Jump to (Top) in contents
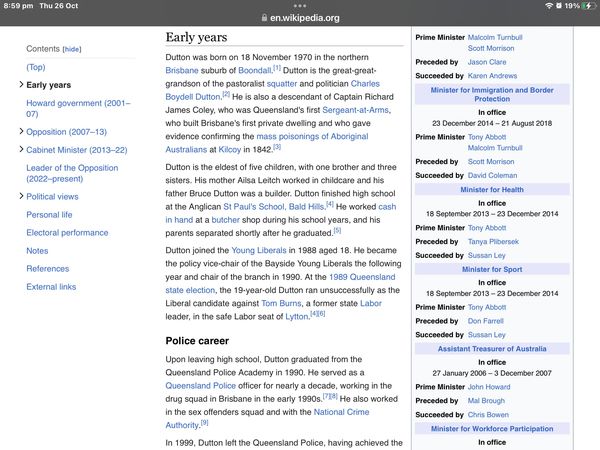Screen dimensions: 600x450 coord(36,67)
